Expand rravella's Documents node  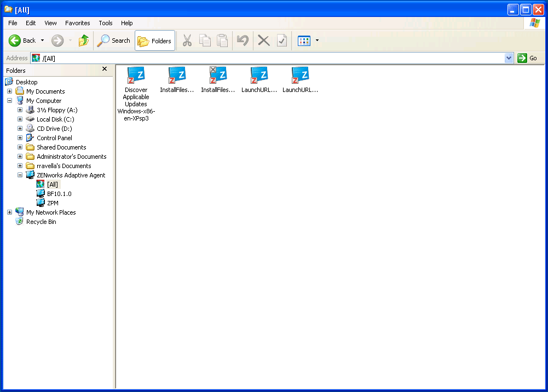click(20, 166)
